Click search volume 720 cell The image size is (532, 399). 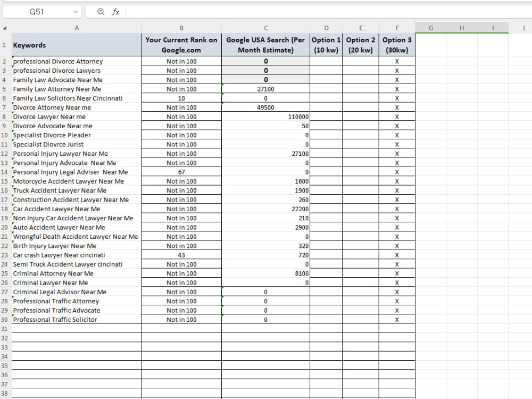[x=265, y=255]
